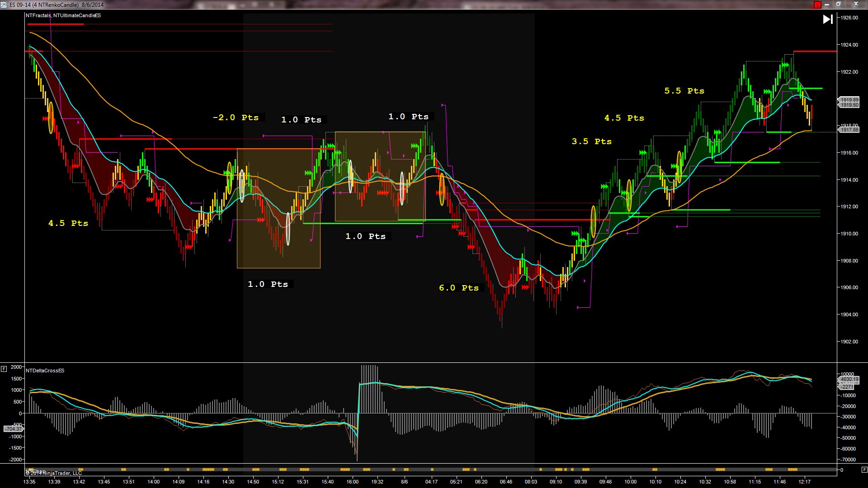Select the -2.0 Pts text annotation

pos(236,117)
